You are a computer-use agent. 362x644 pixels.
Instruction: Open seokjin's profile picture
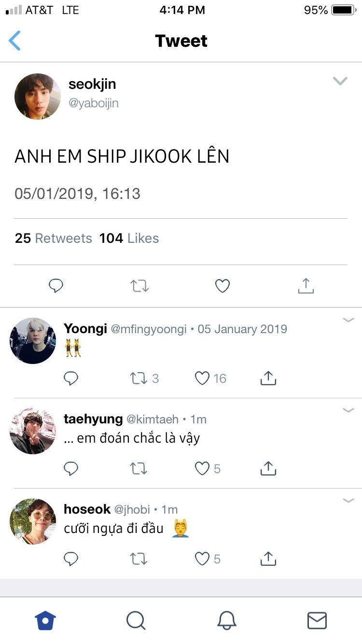tap(38, 97)
